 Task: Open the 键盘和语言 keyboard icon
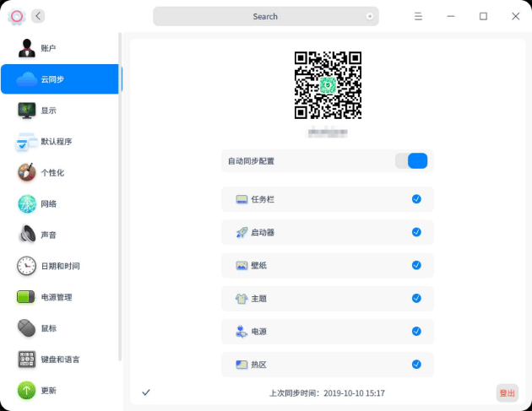click(x=26, y=360)
